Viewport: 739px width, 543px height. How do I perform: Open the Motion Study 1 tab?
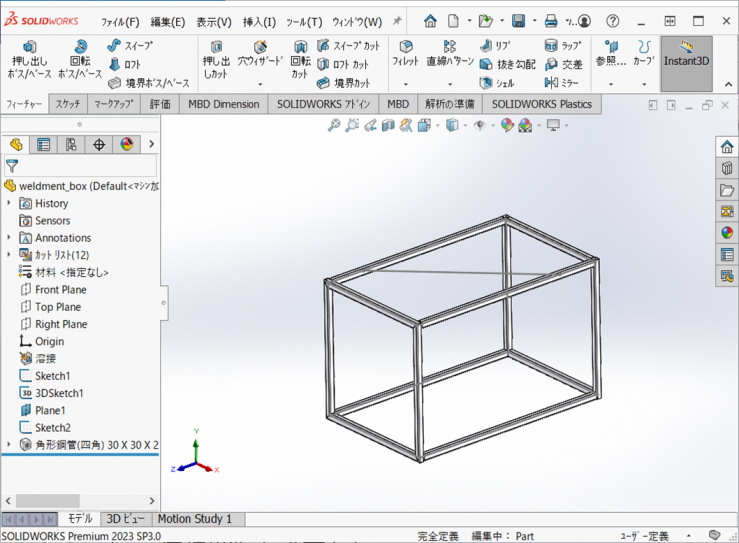click(x=194, y=519)
